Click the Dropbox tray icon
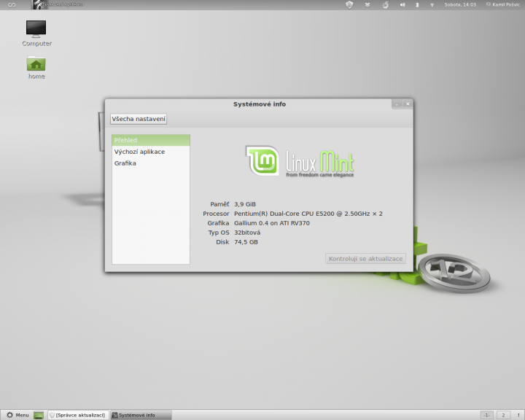 coord(367,4)
